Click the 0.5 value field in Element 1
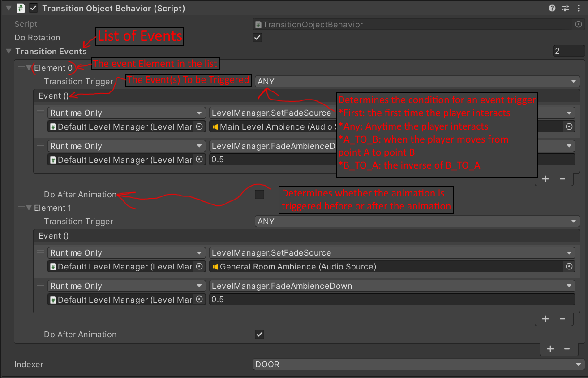This screenshot has height=378, width=588. click(392, 300)
